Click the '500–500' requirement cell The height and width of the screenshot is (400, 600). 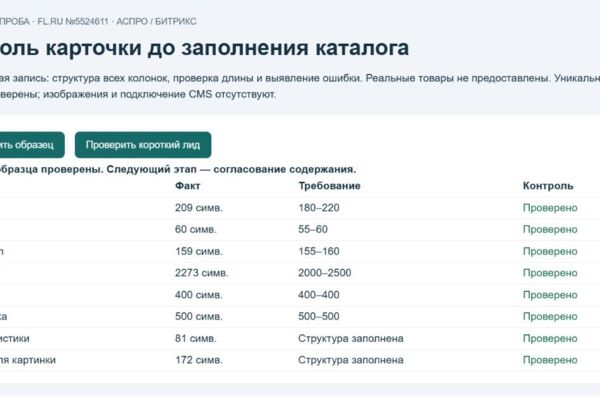pos(319,317)
